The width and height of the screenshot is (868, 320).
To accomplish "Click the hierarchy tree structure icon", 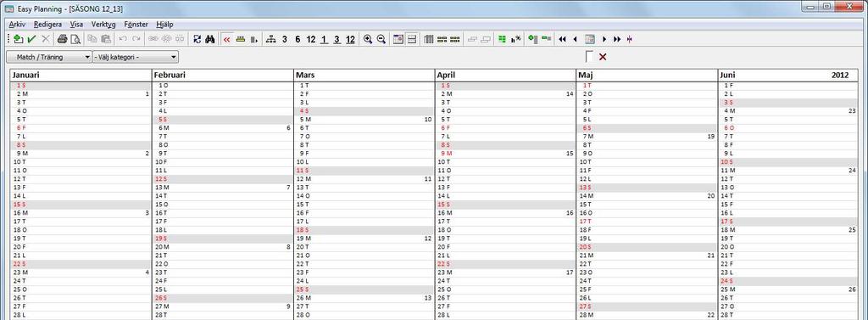I will (270, 39).
